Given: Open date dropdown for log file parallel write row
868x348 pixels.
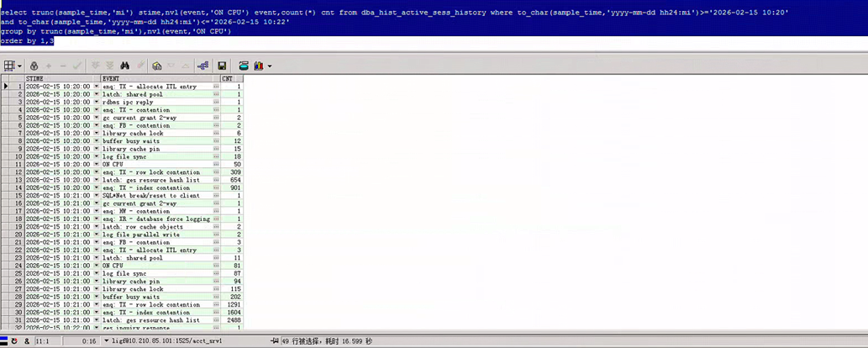Looking at the screenshot, I should pos(97,235).
